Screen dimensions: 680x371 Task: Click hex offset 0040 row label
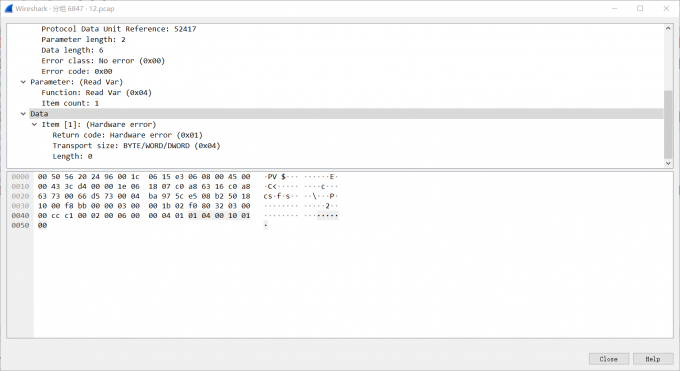(x=20, y=216)
